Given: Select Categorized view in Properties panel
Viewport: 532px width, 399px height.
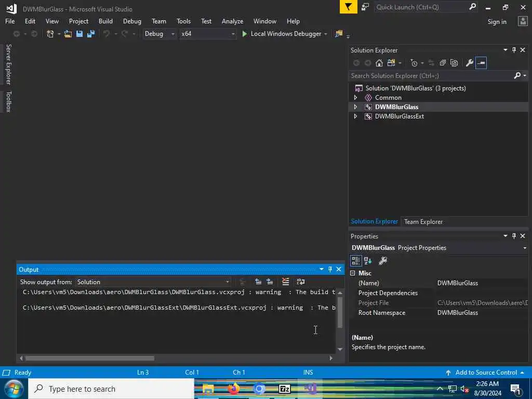Looking at the screenshot, I should tap(355, 261).
